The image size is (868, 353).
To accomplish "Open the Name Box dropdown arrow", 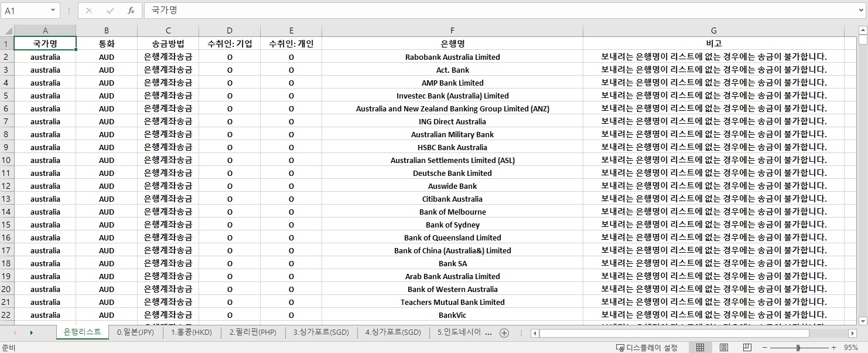I will point(53,11).
